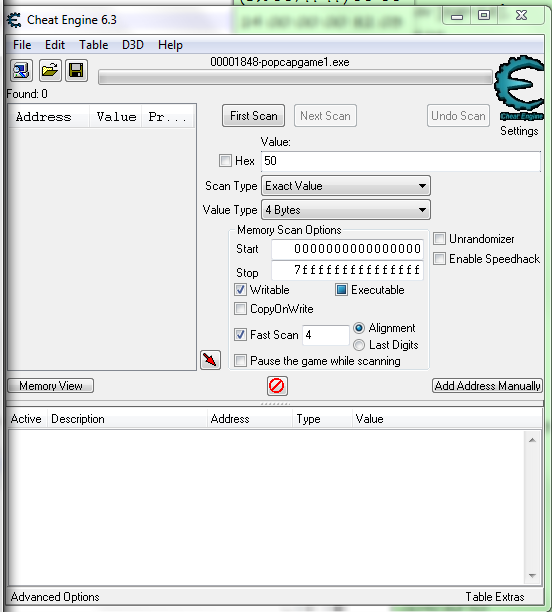Open the Table menu

pyautogui.click(x=94, y=45)
